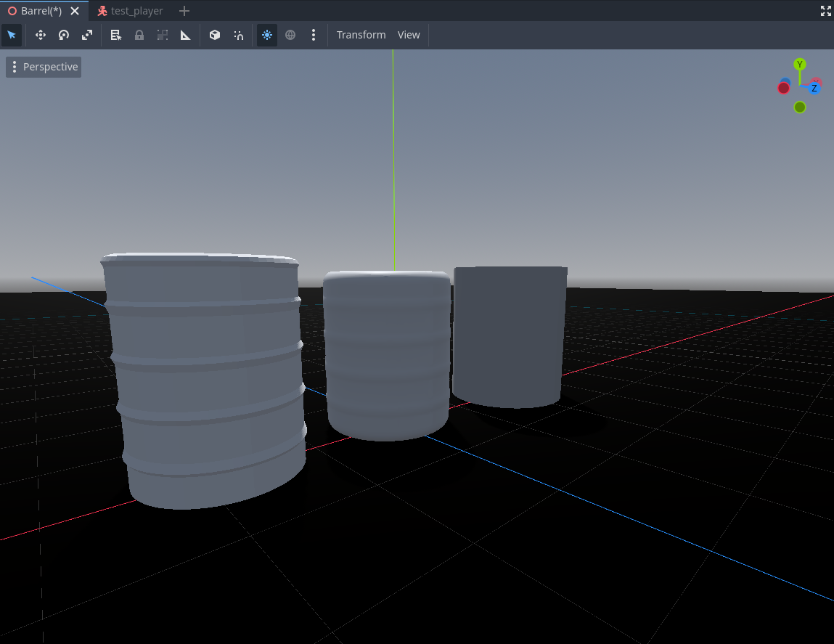Open the list selectable nodes tool
This screenshot has width=834, height=644.
click(x=115, y=35)
